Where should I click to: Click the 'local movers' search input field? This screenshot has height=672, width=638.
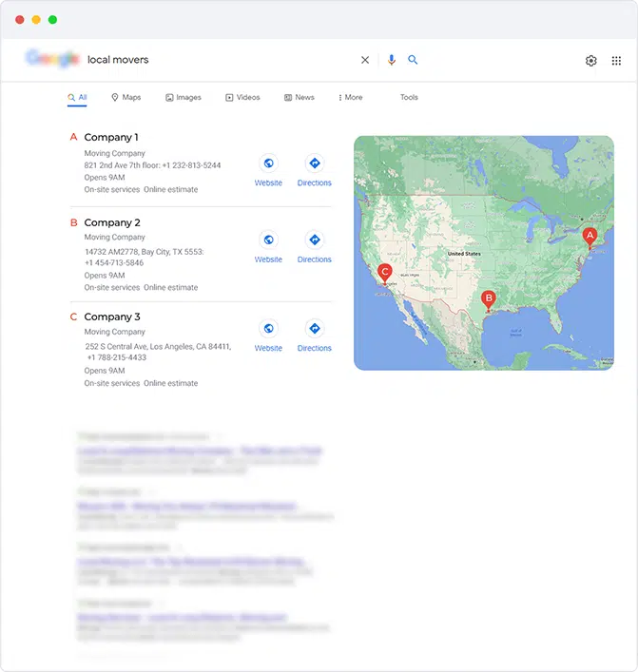[x=219, y=60]
